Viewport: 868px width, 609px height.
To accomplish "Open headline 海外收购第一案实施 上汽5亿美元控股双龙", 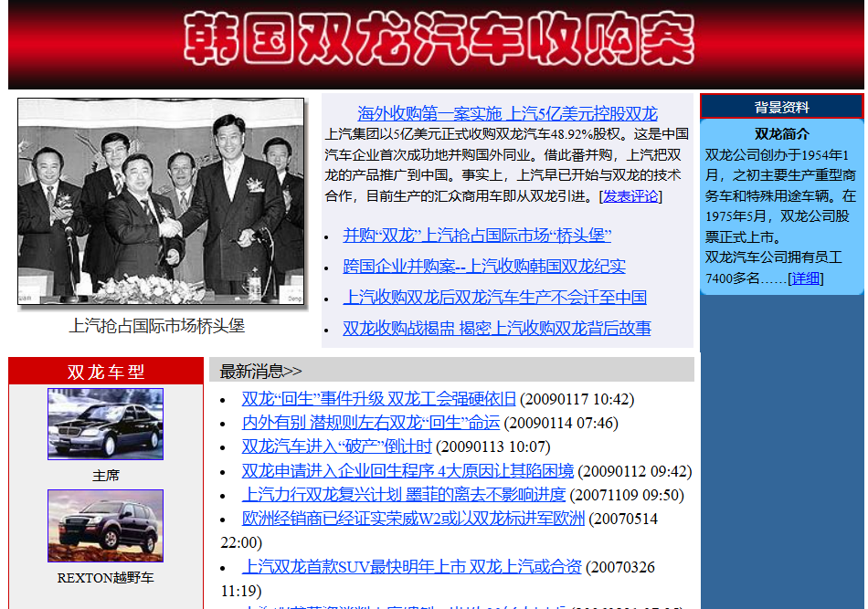I will (507, 113).
